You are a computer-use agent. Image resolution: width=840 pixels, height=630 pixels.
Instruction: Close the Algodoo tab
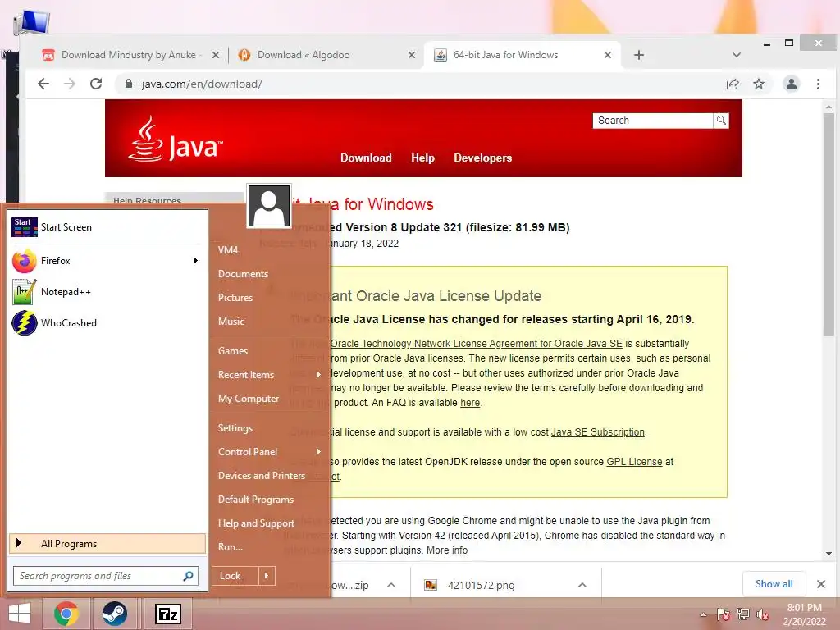[412, 55]
